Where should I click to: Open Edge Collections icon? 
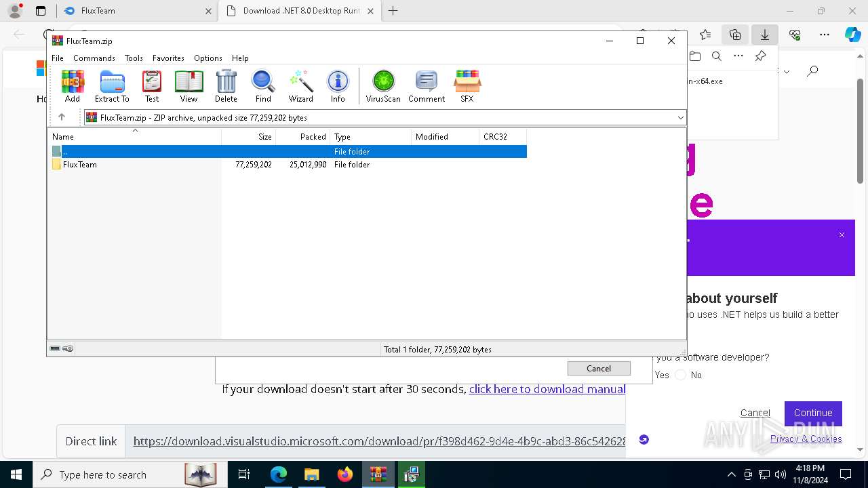[x=735, y=35]
